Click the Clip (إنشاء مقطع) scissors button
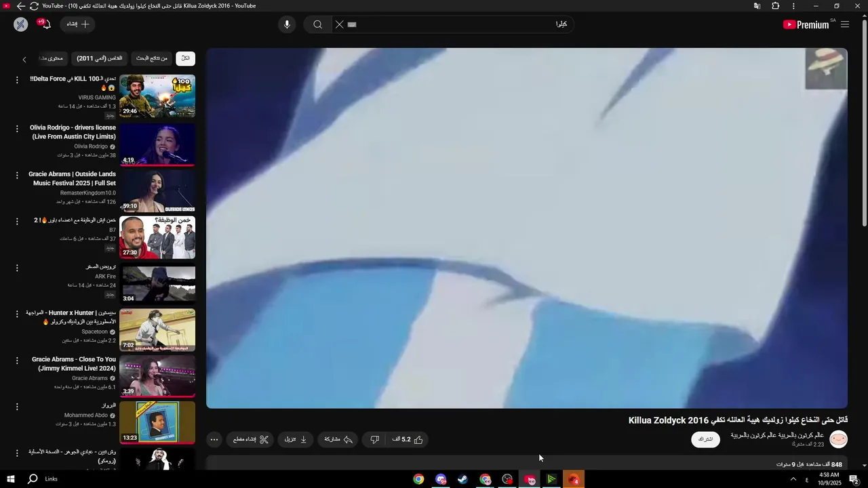This screenshot has width=868, height=488. (251, 439)
